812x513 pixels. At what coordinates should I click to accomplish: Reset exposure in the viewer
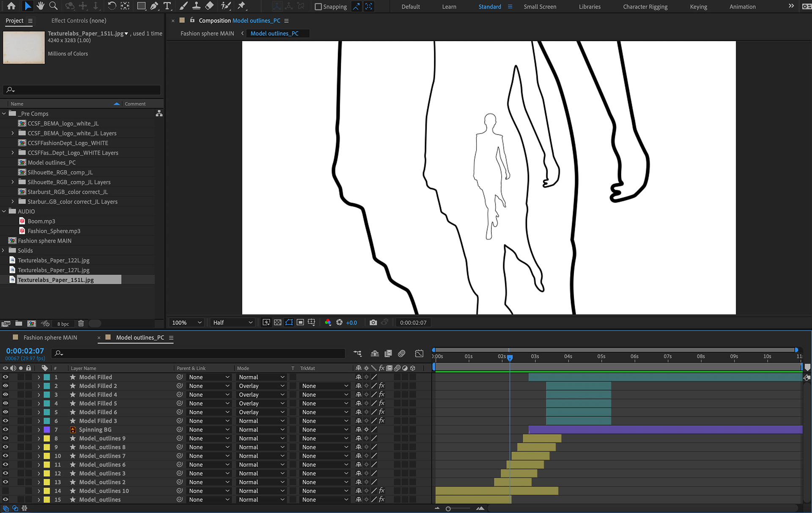[x=339, y=323]
